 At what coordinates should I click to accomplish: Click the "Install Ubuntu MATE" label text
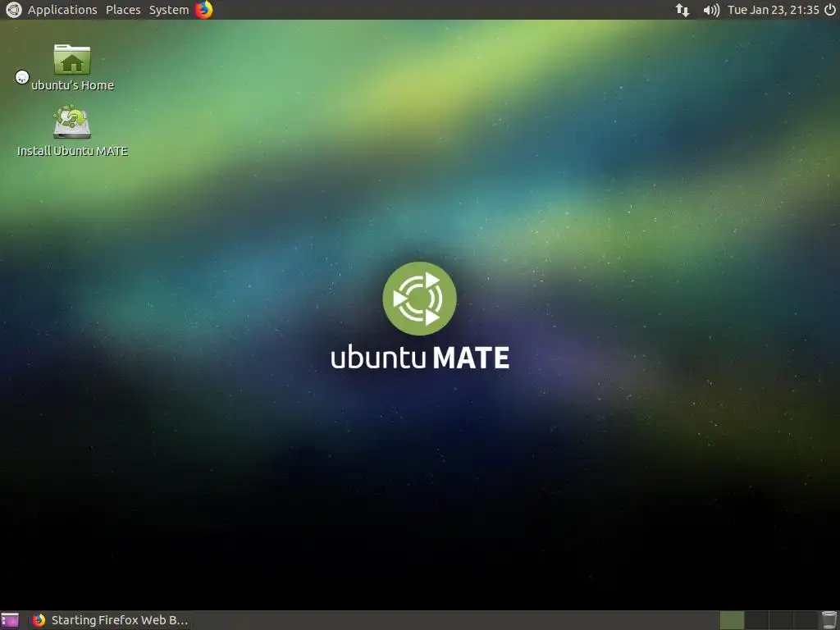click(72, 151)
